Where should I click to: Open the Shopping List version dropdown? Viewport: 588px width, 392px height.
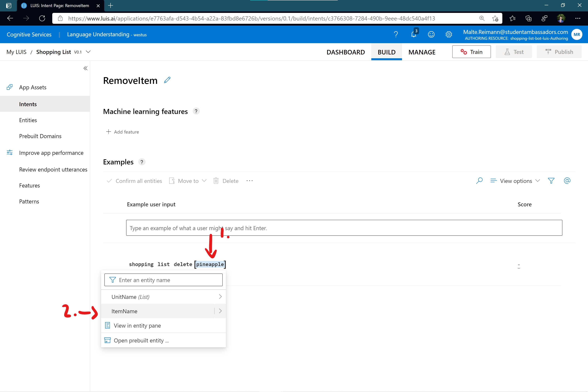tap(88, 52)
